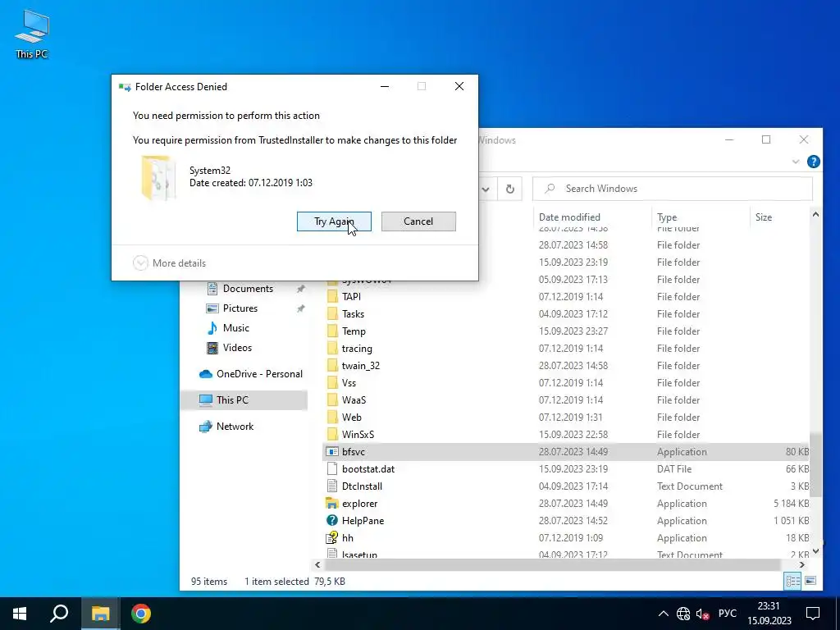Click horizontal scrollbar left arrow

(x=317, y=564)
